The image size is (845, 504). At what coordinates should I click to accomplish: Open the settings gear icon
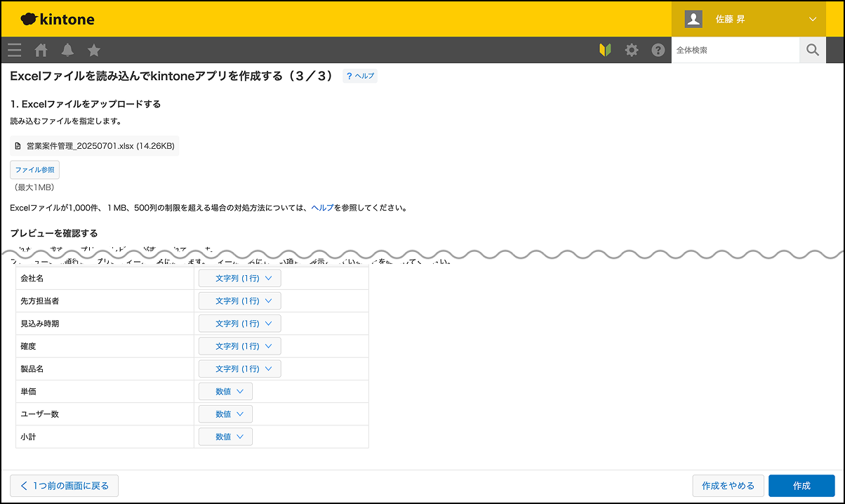click(x=632, y=50)
